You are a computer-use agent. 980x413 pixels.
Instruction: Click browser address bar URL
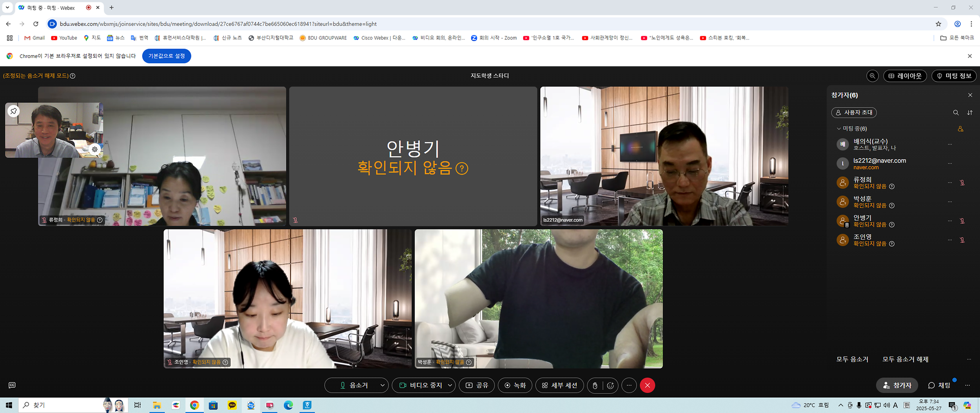coord(218,24)
